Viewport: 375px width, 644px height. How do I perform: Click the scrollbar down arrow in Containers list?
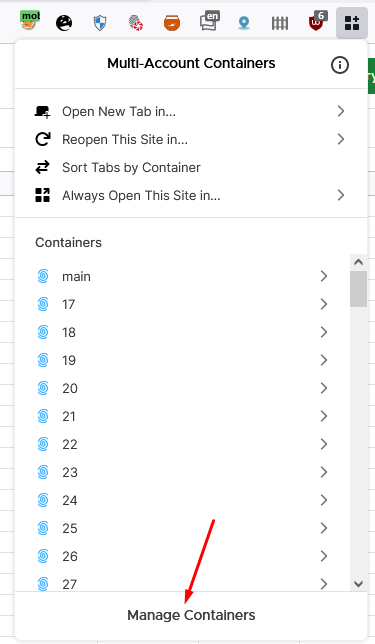[358, 584]
